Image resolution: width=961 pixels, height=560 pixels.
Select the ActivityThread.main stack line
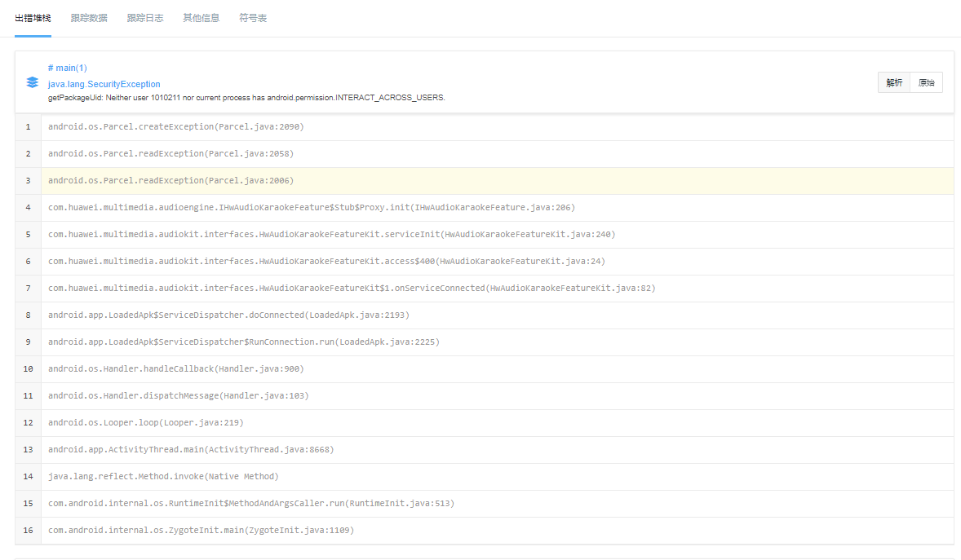tap(497, 450)
